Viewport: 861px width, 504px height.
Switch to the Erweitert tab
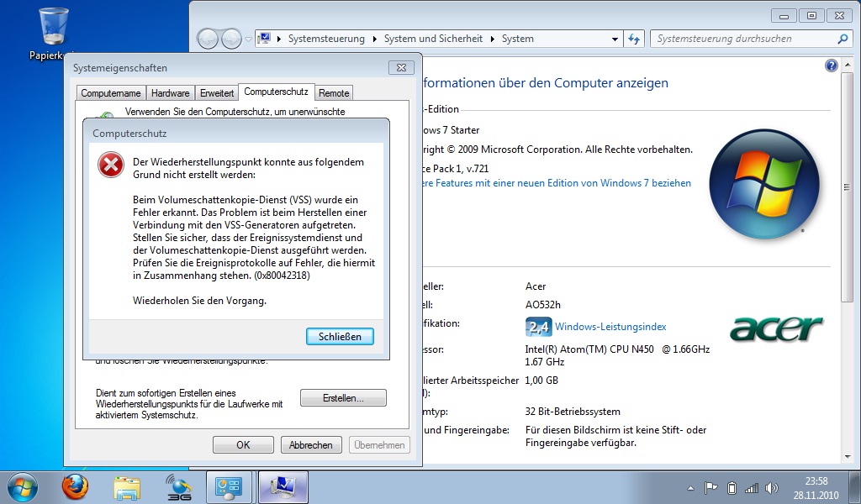pos(217,93)
